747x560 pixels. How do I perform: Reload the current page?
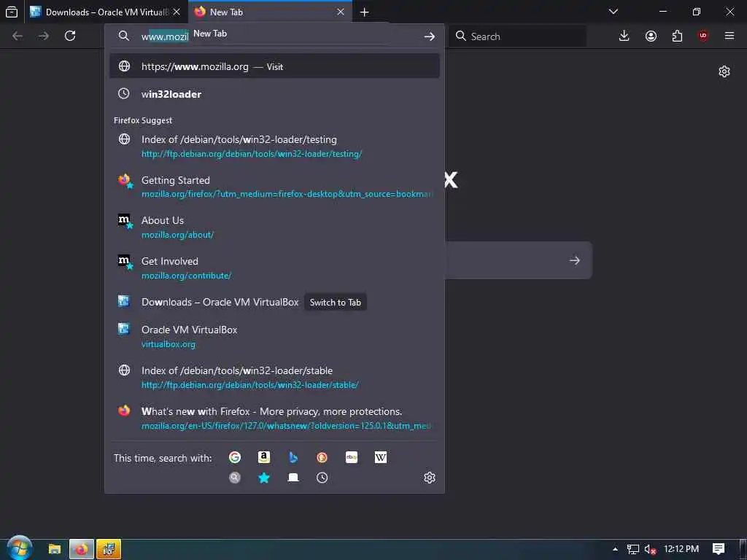pos(70,36)
